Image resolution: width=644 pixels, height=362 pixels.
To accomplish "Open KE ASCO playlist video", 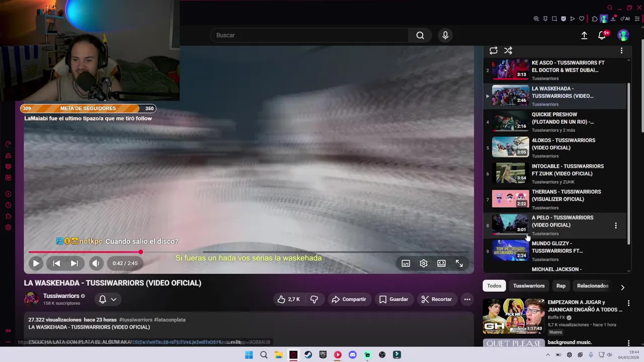I will point(555,70).
